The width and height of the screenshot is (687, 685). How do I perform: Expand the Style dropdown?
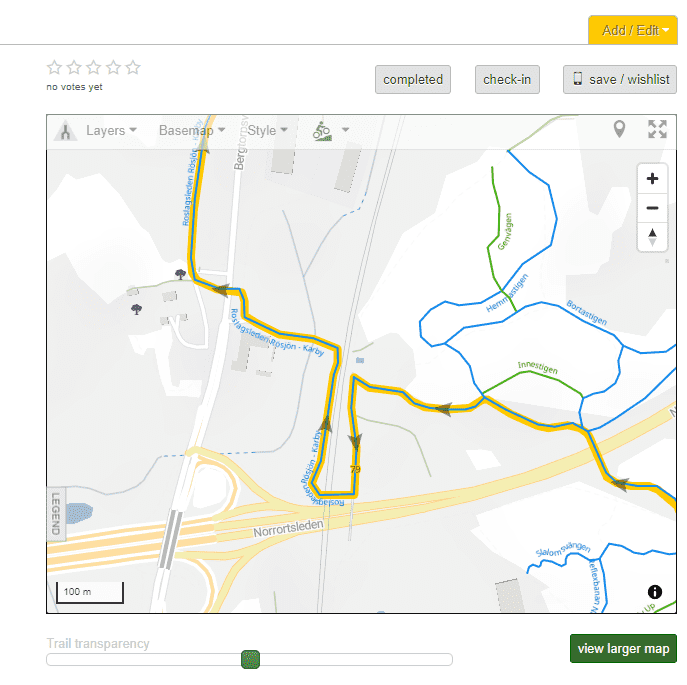pyautogui.click(x=267, y=130)
